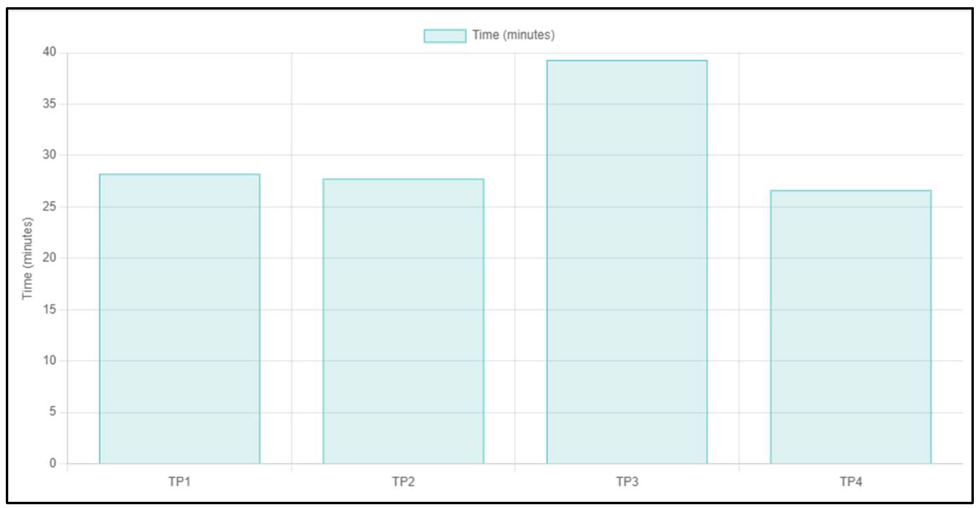The height and width of the screenshot is (508, 980).
Task: Click the 15 y-axis tick label
Action: [x=50, y=309]
